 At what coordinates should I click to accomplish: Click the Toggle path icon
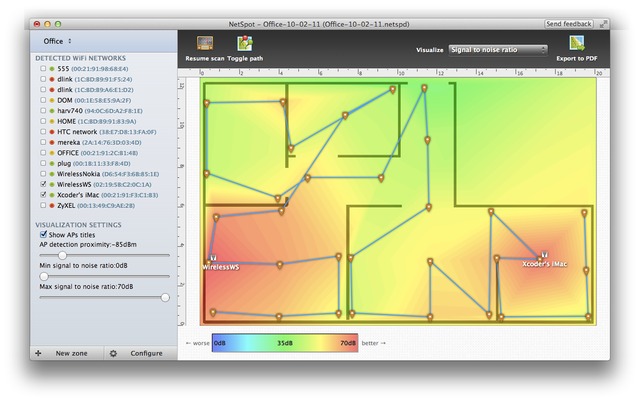(x=244, y=44)
